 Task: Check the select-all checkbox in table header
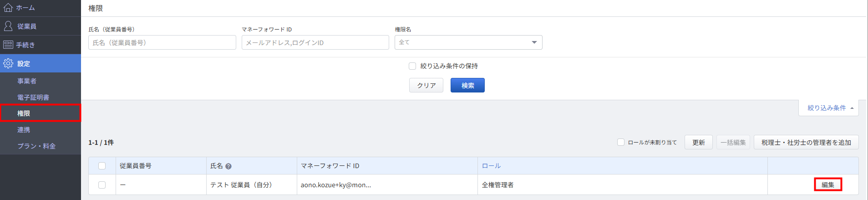(x=102, y=166)
